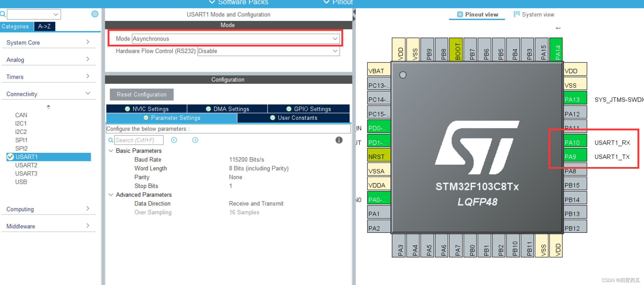Click the Reset Configuration button
This screenshot has width=644, height=285.
[x=142, y=94]
